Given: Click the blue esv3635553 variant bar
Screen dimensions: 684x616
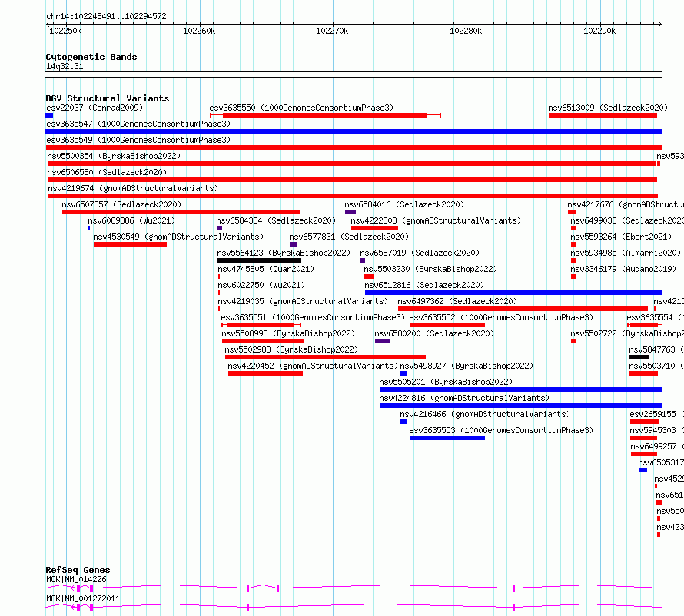Looking at the screenshot, I should [x=447, y=438].
